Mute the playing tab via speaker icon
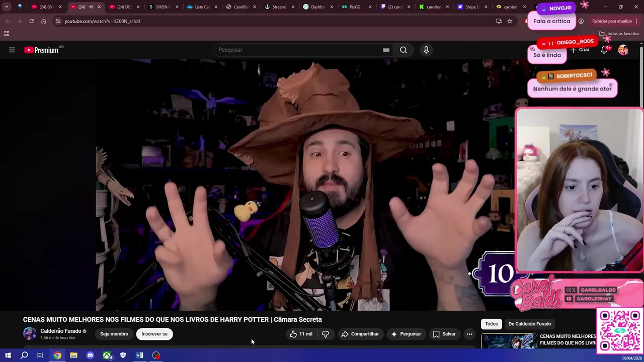 (x=91, y=7)
